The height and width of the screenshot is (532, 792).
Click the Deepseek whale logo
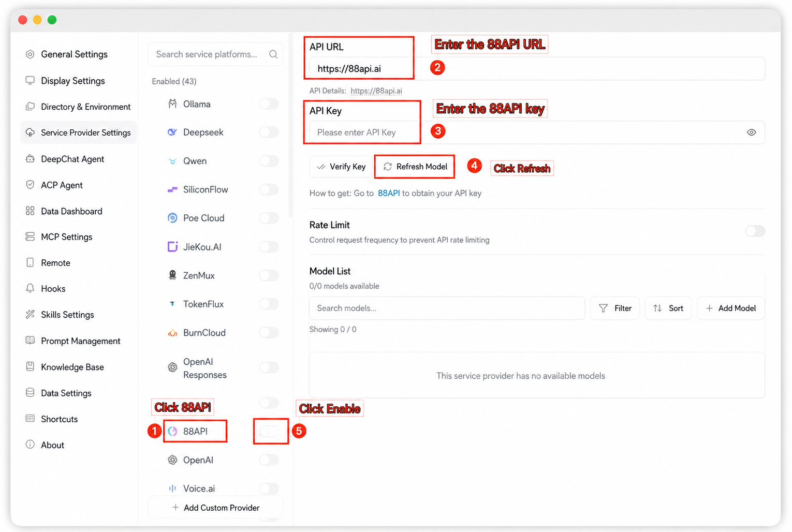[x=172, y=132]
